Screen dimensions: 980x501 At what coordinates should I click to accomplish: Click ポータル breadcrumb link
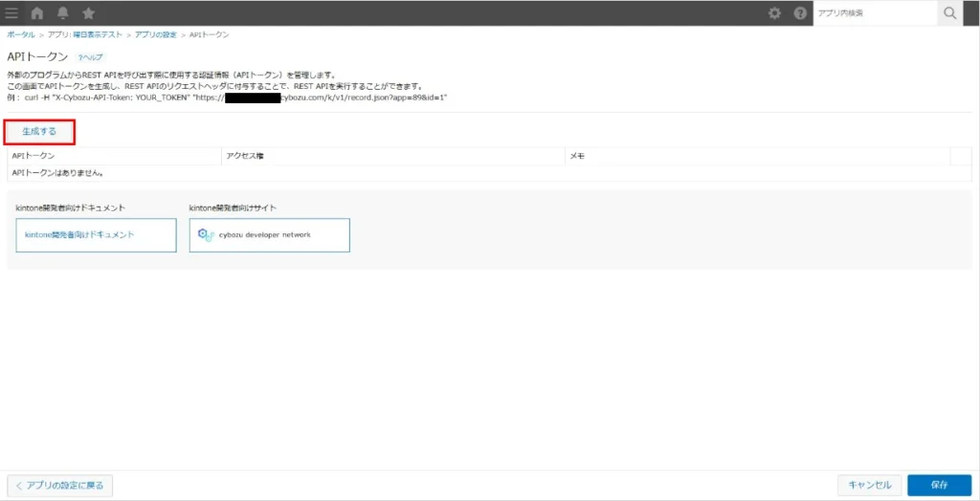pyautogui.click(x=21, y=34)
